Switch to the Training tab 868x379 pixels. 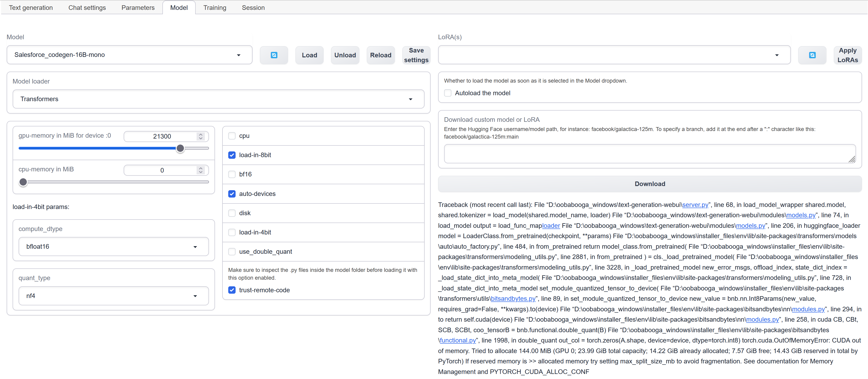coord(215,7)
